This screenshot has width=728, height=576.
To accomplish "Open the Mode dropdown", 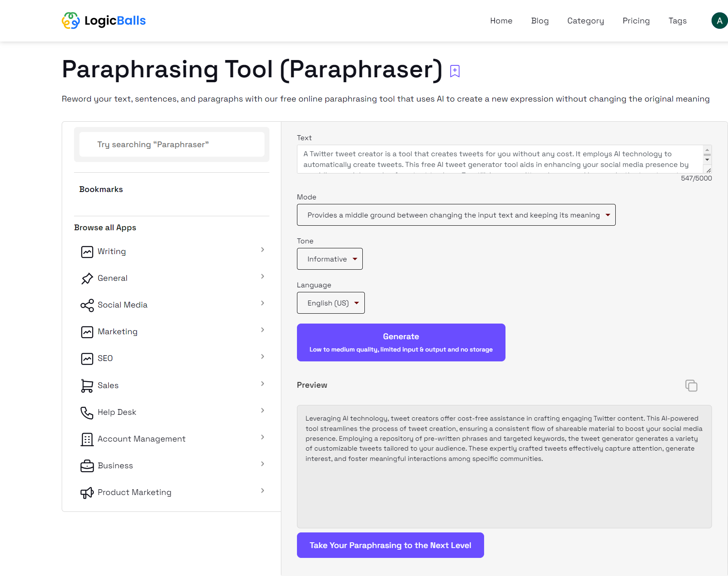I will tap(456, 215).
